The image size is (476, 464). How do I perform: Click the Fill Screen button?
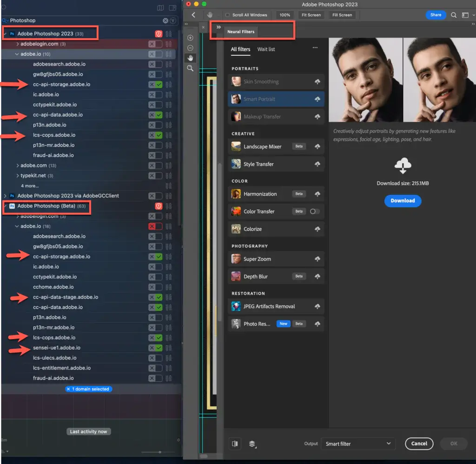(342, 15)
